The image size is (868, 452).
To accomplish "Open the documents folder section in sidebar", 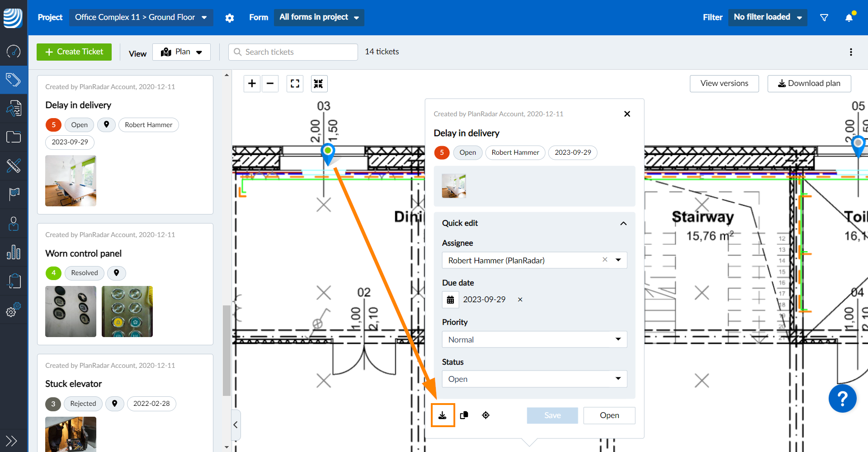I will (x=14, y=137).
